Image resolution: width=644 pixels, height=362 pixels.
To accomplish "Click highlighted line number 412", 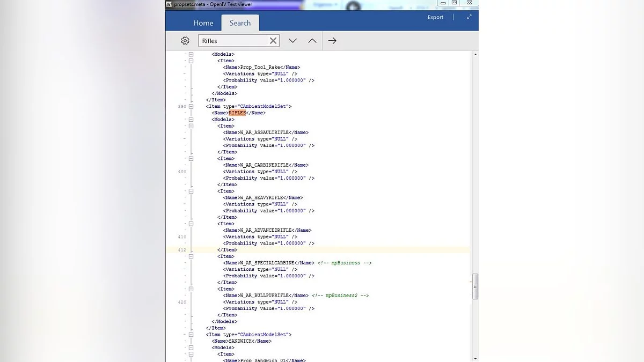I will pos(182,250).
